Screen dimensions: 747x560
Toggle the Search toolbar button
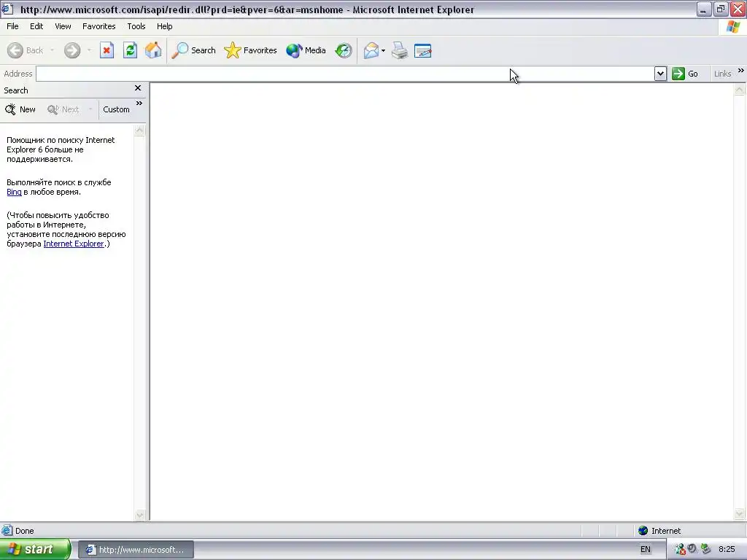pos(193,50)
